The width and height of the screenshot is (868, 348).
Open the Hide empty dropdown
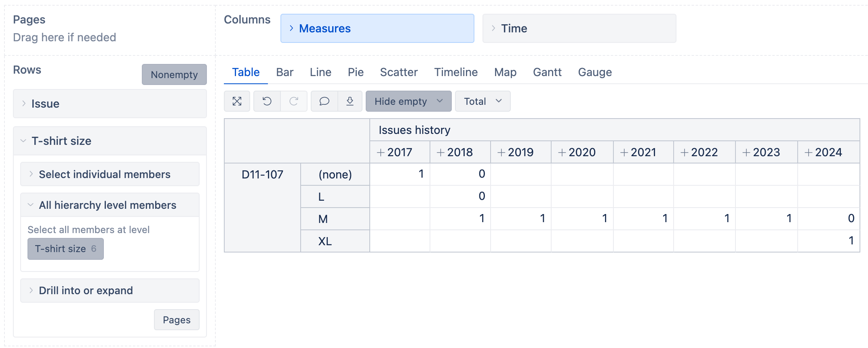coord(408,101)
